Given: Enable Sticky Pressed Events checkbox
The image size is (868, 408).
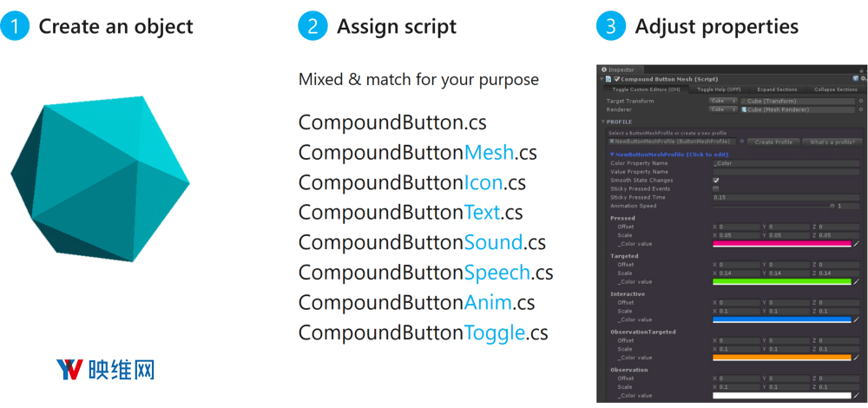Looking at the screenshot, I should click(x=716, y=188).
